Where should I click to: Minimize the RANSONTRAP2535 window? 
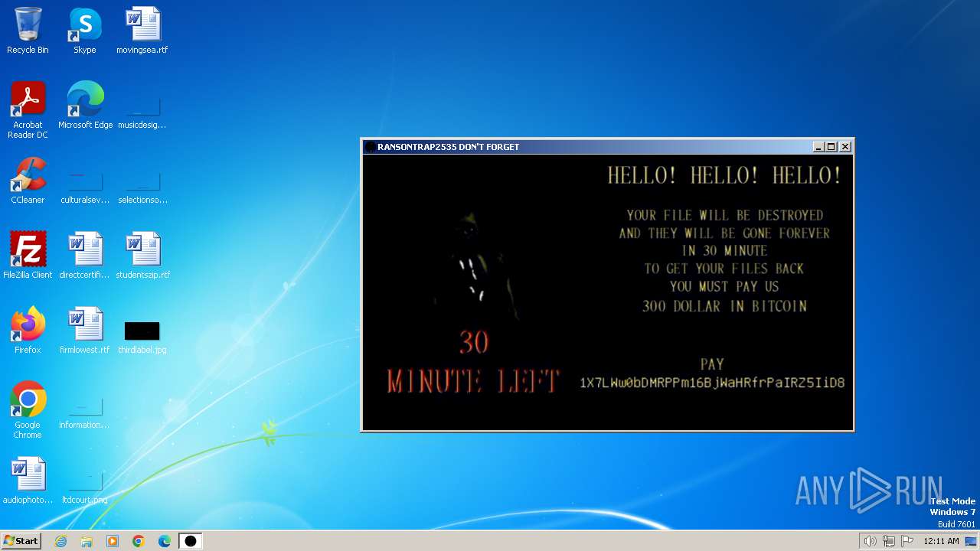click(x=818, y=147)
